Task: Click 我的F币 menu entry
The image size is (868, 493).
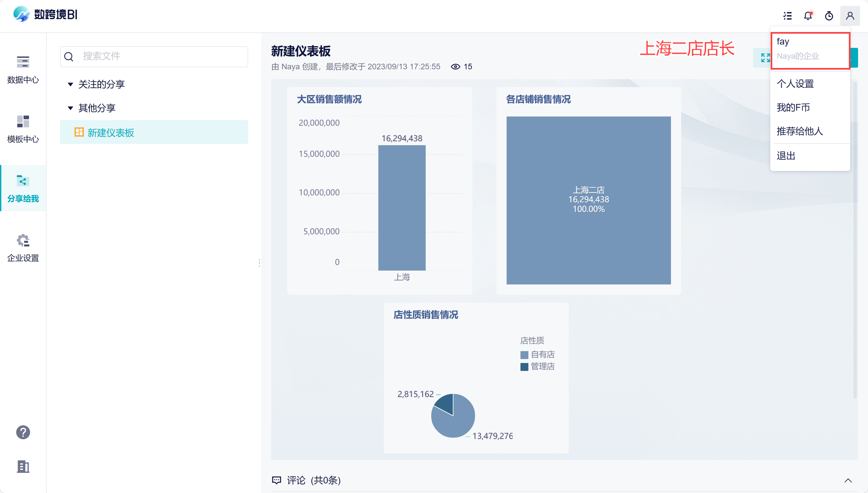Action: (x=793, y=107)
